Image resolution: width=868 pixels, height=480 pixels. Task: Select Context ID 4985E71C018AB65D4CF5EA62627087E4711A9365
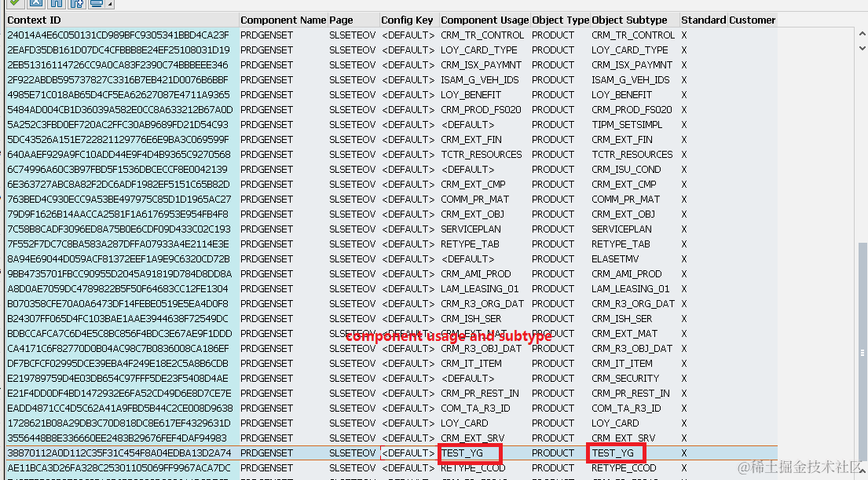coord(119,95)
